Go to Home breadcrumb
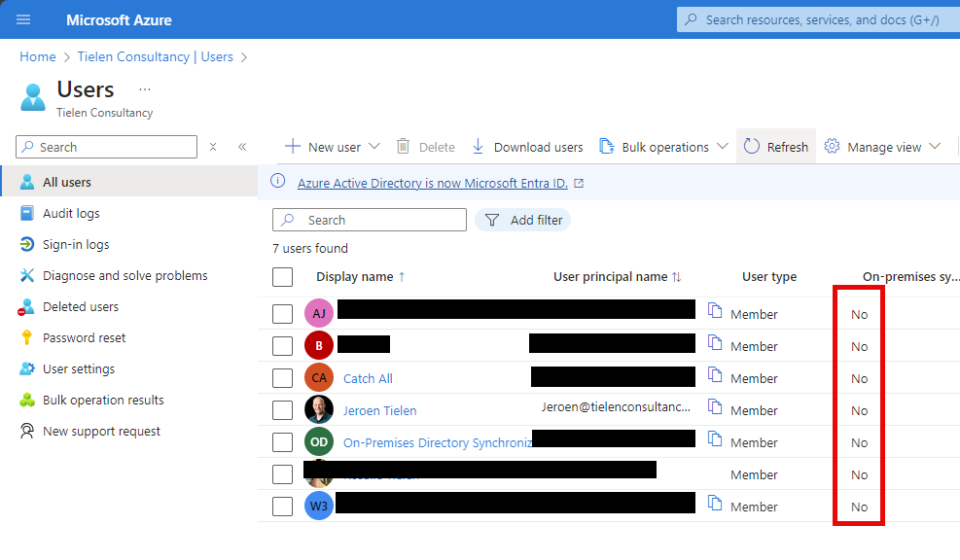 [x=37, y=57]
